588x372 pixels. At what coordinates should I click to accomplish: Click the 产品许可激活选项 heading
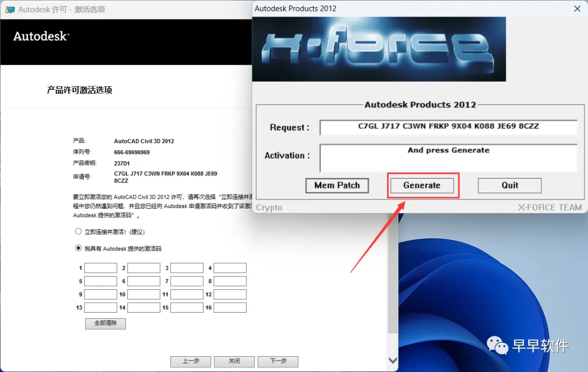79,90
